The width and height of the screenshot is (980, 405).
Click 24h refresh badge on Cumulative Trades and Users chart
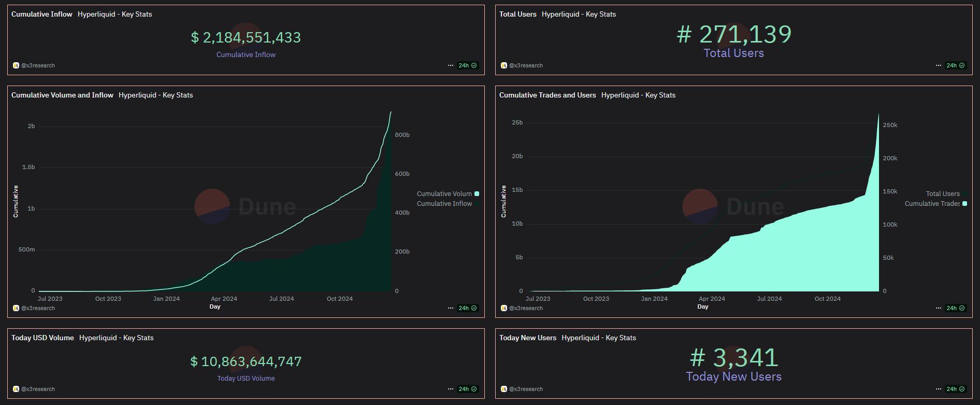click(x=956, y=308)
